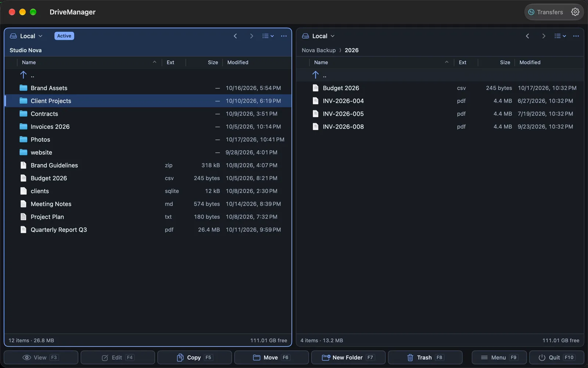Click the Trash F8 button
The height and width of the screenshot is (368, 588).
(425, 357)
